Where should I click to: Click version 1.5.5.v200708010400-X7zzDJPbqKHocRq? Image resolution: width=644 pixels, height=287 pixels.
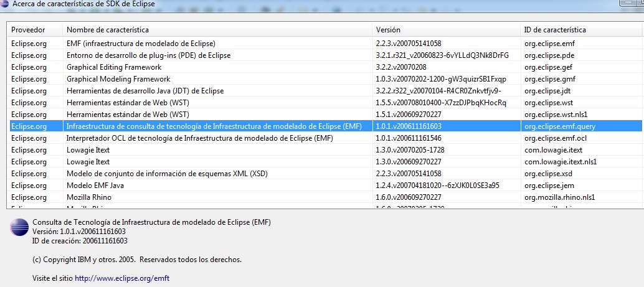pyautogui.click(x=441, y=103)
